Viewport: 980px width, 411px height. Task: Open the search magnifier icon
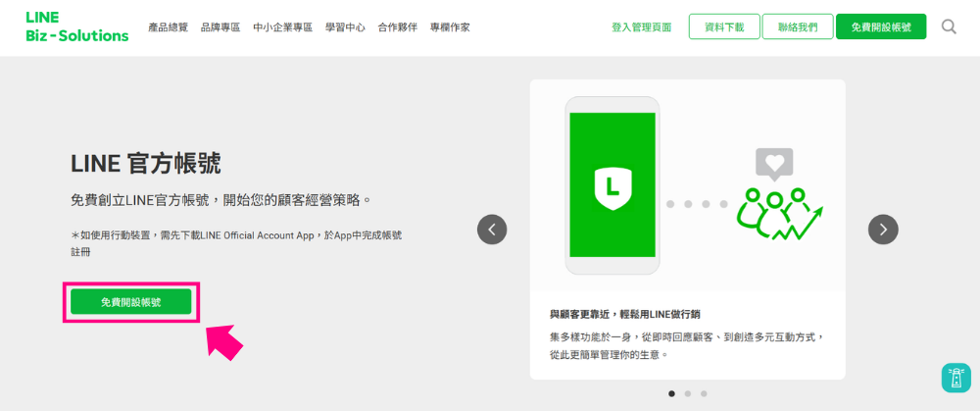(949, 26)
